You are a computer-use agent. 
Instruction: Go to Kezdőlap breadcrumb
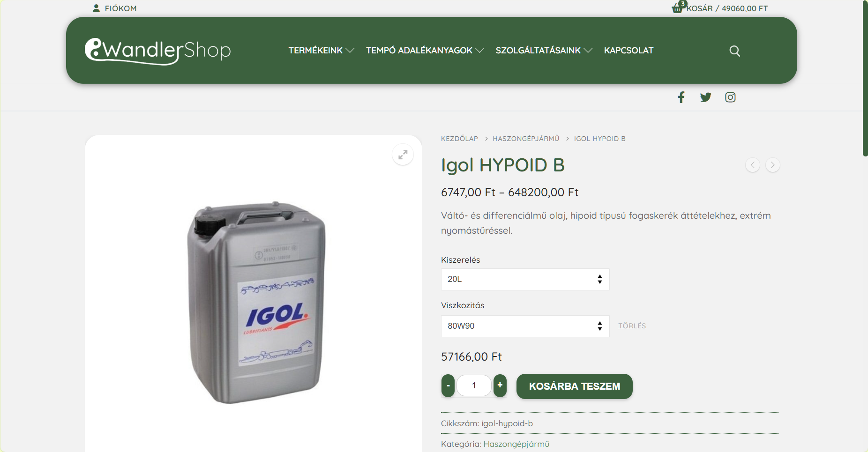(x=459, y=139)
